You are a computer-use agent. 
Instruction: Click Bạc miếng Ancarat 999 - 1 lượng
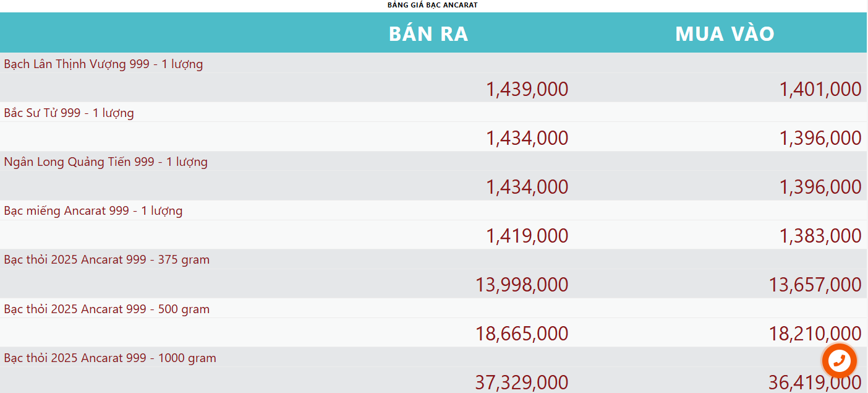[93, 211]
